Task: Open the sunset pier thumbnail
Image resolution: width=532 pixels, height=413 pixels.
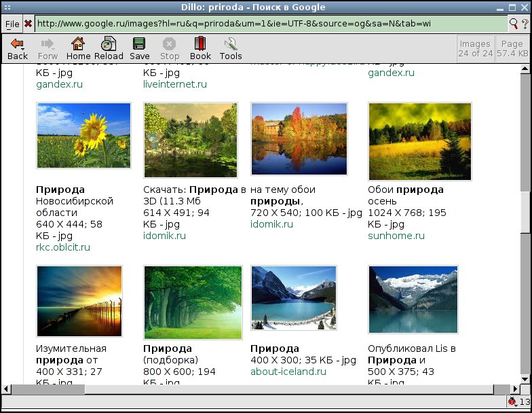Action: tap(79, 302)
